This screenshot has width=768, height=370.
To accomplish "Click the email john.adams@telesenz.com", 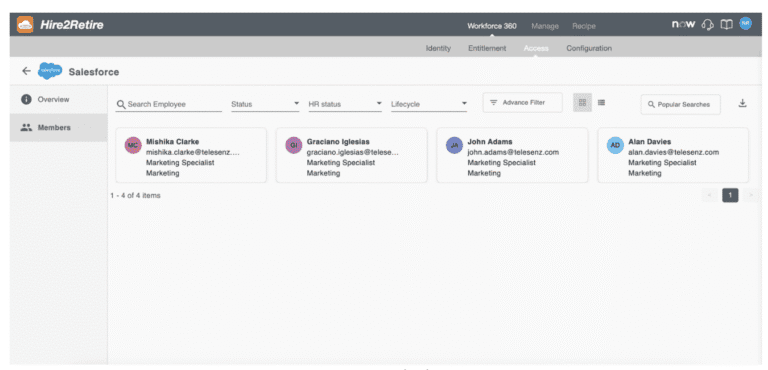I will [513, 152].
